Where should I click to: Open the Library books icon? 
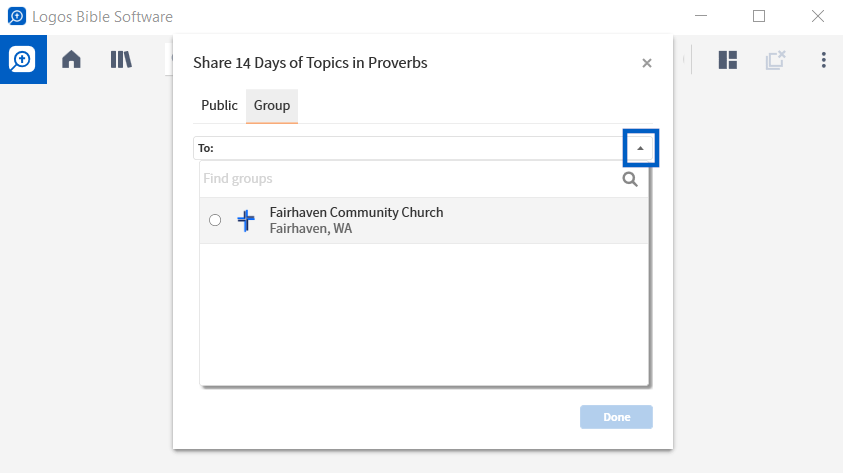[121, 59]
